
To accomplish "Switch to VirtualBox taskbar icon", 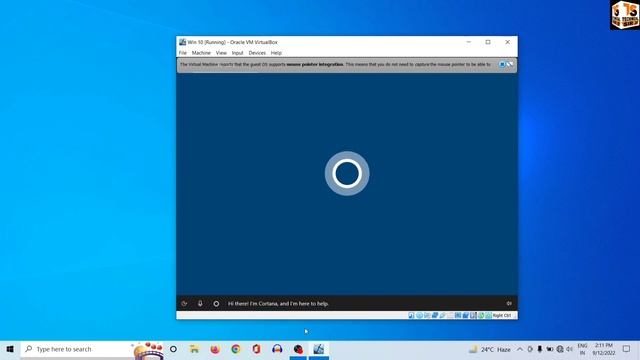I will 319,349.
